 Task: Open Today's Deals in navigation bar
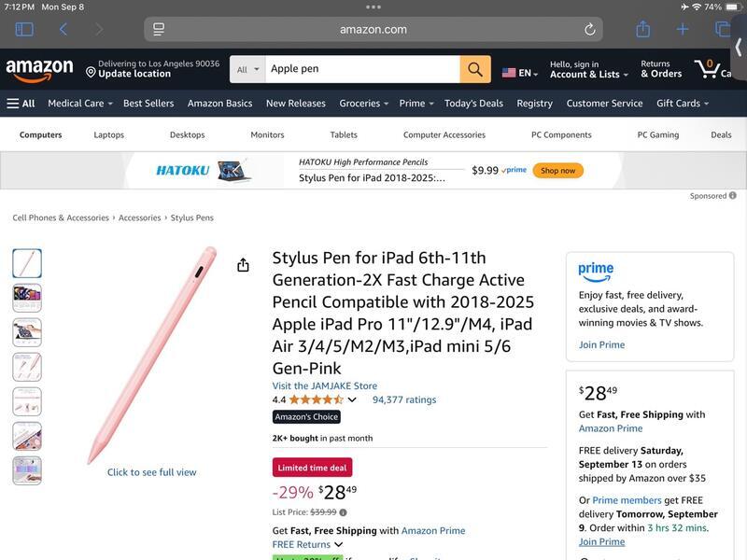[473, 104]
